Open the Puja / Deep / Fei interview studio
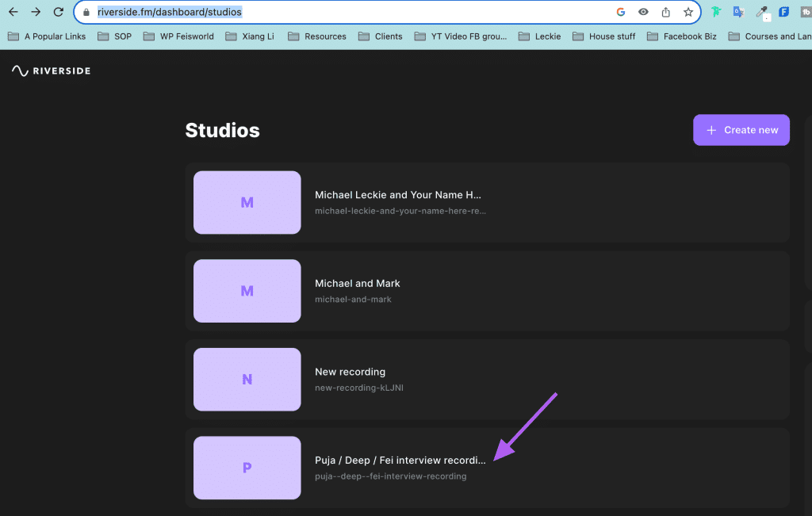812x516 pixels. pos(488,468)
